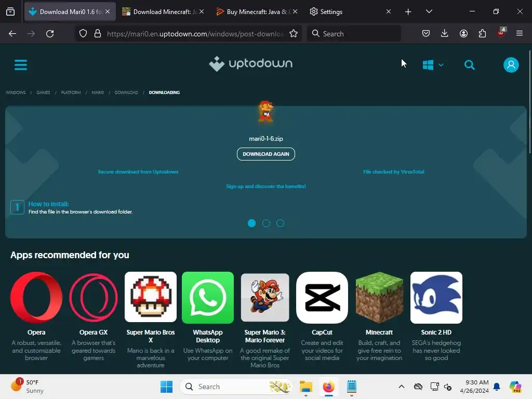This screenshot has height=399, width=532.
Task: Open Firefox View recent browsing
Action: [10, 11]
